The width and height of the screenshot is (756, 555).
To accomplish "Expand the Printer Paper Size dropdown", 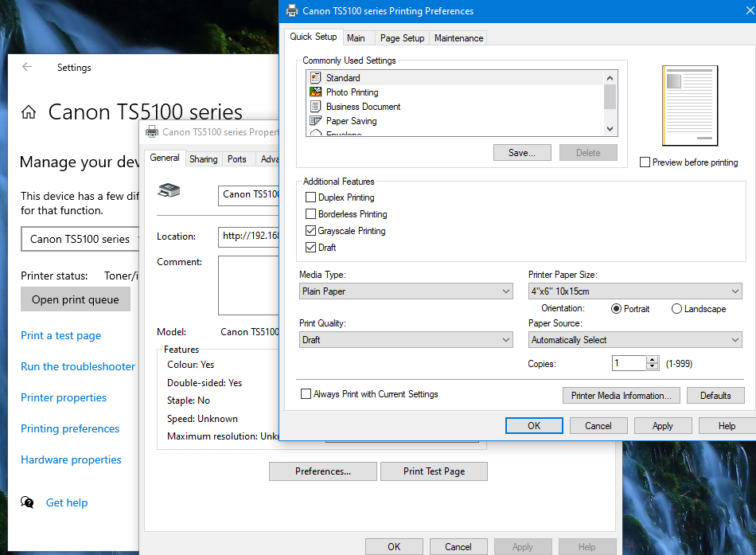I will [635, 291].
